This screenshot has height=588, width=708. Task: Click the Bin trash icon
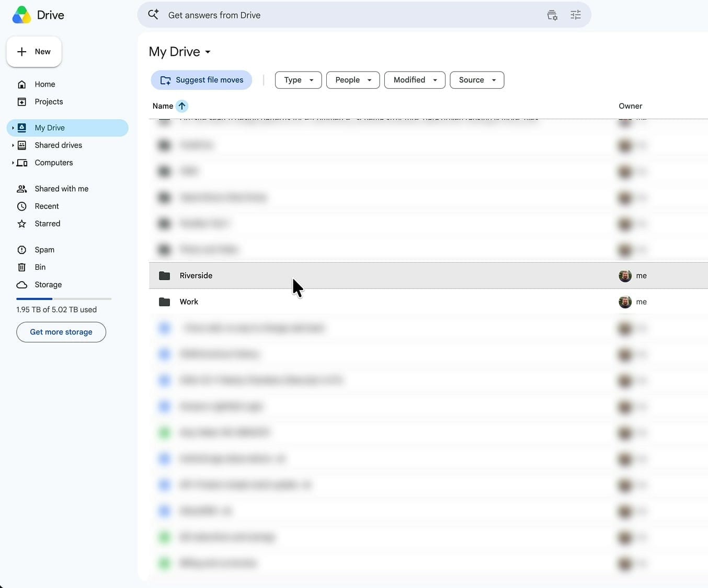[x=22, y=267]
